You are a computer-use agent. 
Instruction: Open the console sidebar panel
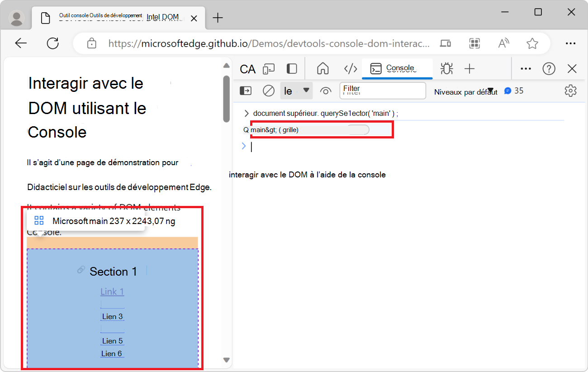(x=245, y=91)
